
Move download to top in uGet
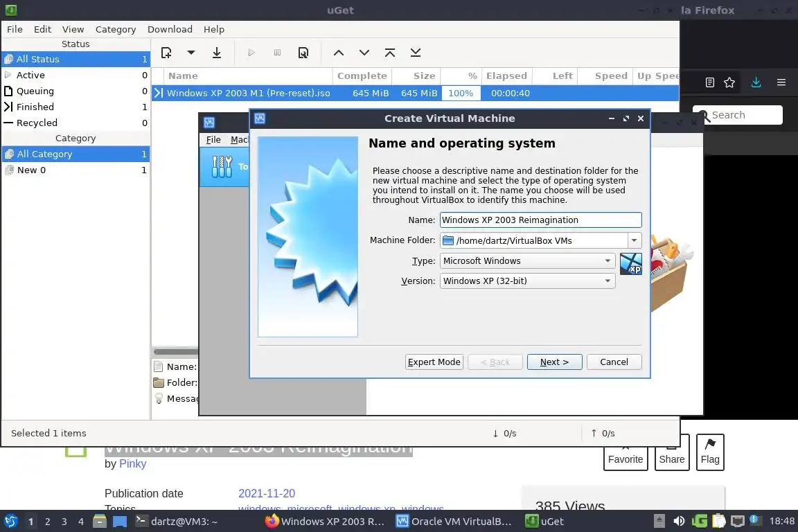click(390, 53)
